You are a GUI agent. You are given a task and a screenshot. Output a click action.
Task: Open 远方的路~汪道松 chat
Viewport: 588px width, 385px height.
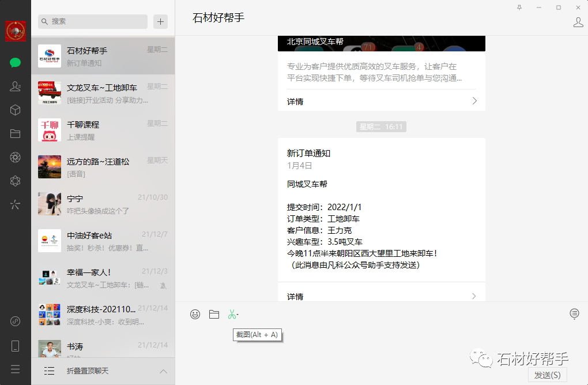pos(103,166)
